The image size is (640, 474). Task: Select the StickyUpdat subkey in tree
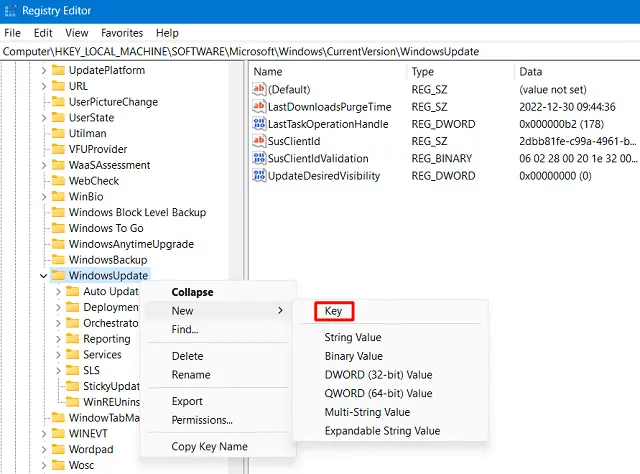point(111,386)
